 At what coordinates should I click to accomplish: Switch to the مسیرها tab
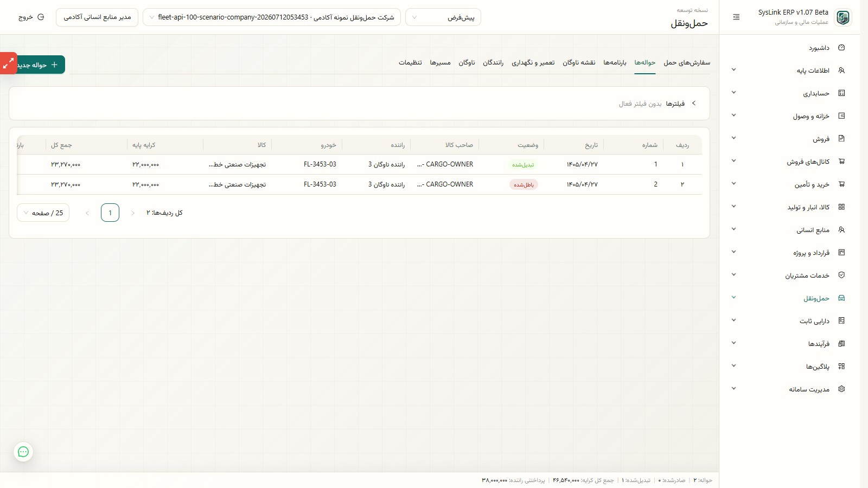pyautogui.click(x=440, y=63)
